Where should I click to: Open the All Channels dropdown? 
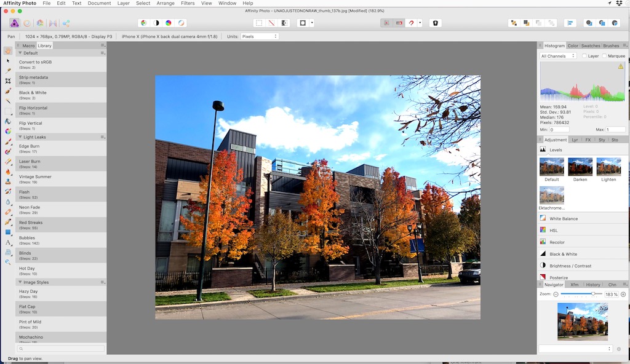tap(559, 56)
